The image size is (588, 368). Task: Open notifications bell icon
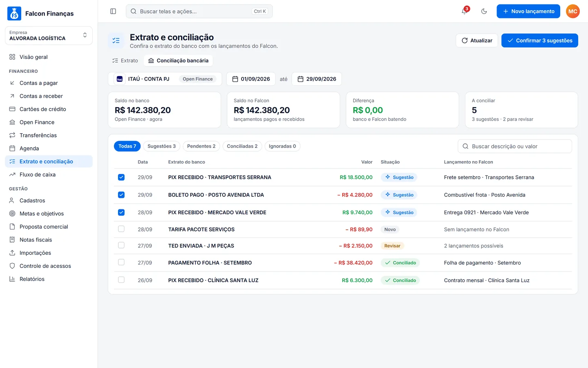click(x=465, y=11)
